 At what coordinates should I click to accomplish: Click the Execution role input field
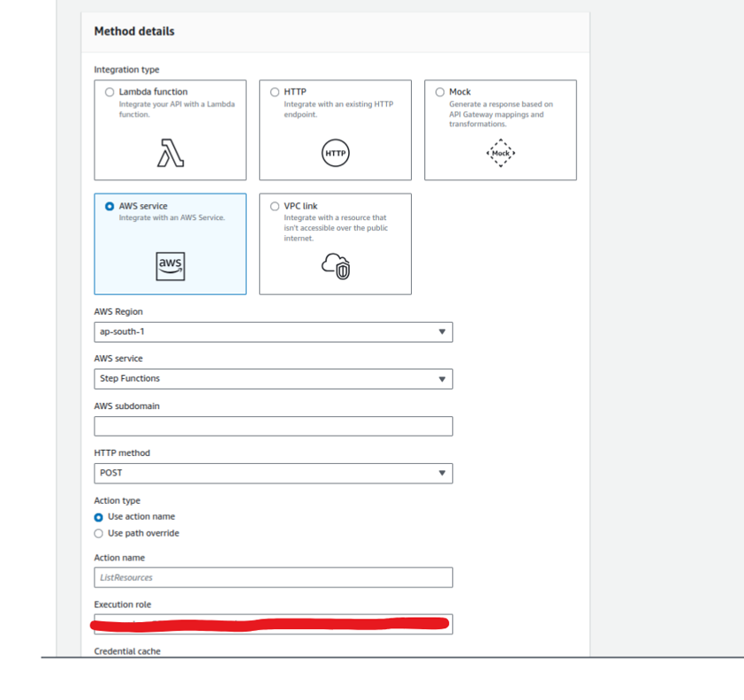click(273, 624)
